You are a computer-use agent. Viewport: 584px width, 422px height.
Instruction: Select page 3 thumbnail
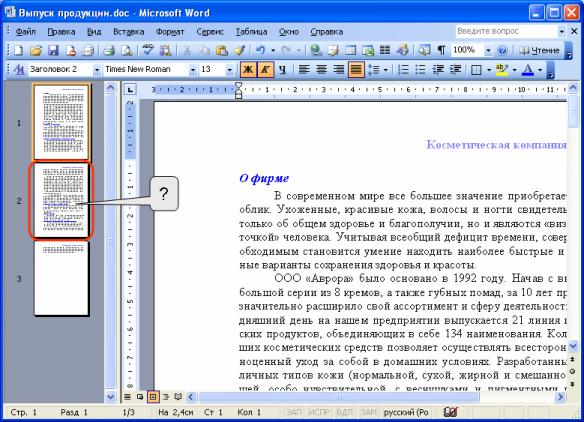click(x=61, y=279)
